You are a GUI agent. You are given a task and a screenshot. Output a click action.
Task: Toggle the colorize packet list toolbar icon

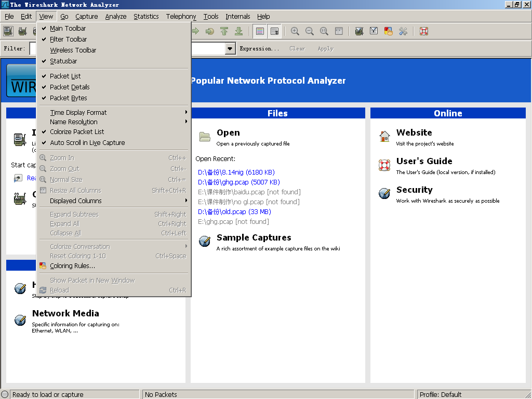(260, 31)
